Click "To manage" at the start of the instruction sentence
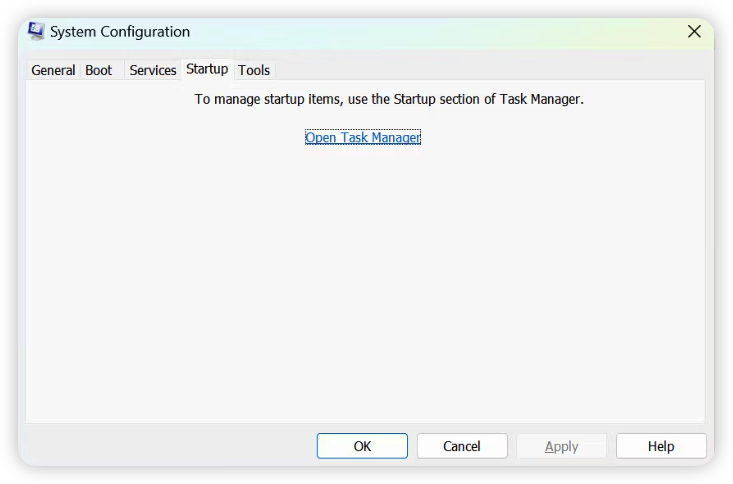733x484 pixels. (x=225, y=100)
